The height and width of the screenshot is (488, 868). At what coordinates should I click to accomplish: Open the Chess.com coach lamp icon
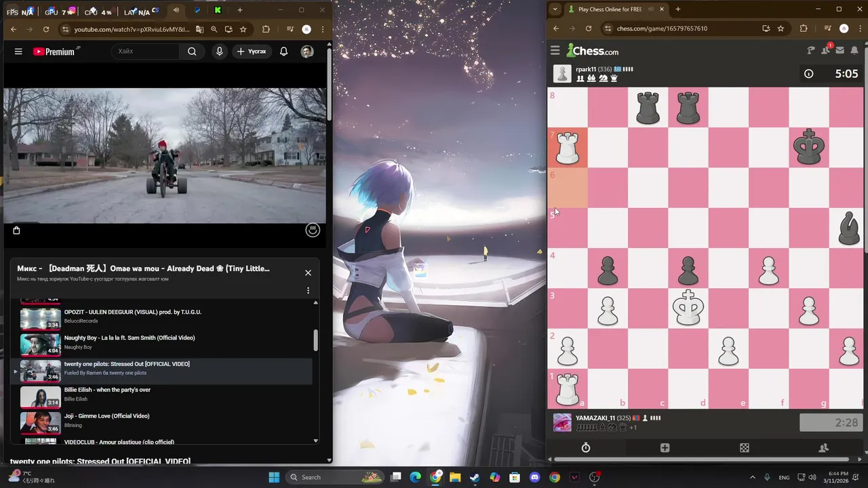[x=810, y=51]
